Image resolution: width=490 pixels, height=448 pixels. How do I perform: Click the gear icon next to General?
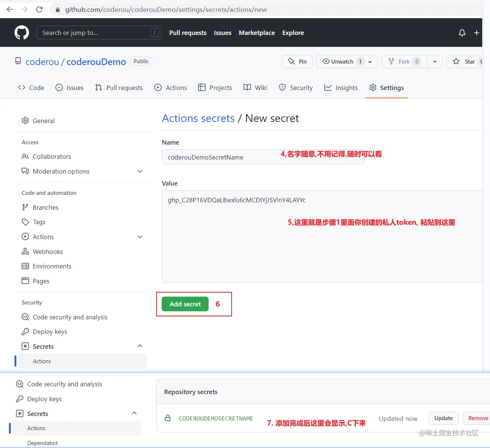(25, 120)
